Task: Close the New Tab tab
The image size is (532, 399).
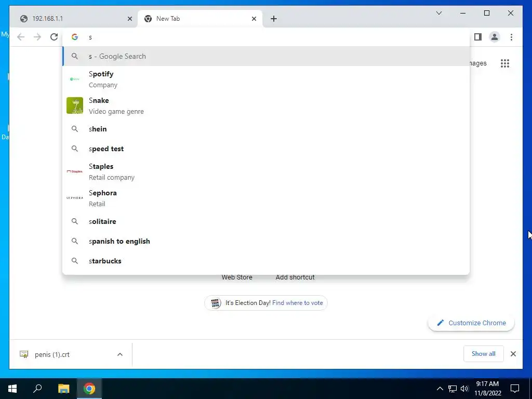Action: (254, 19)
